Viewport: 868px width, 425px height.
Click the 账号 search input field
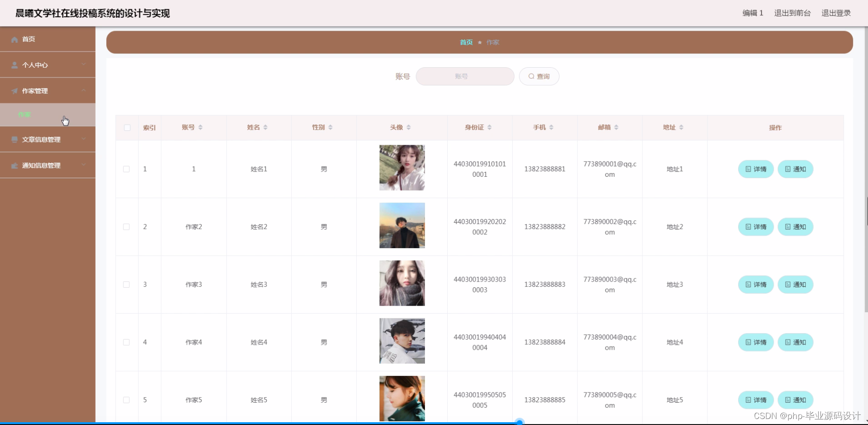pyautogui.click(x=464, y=76)
